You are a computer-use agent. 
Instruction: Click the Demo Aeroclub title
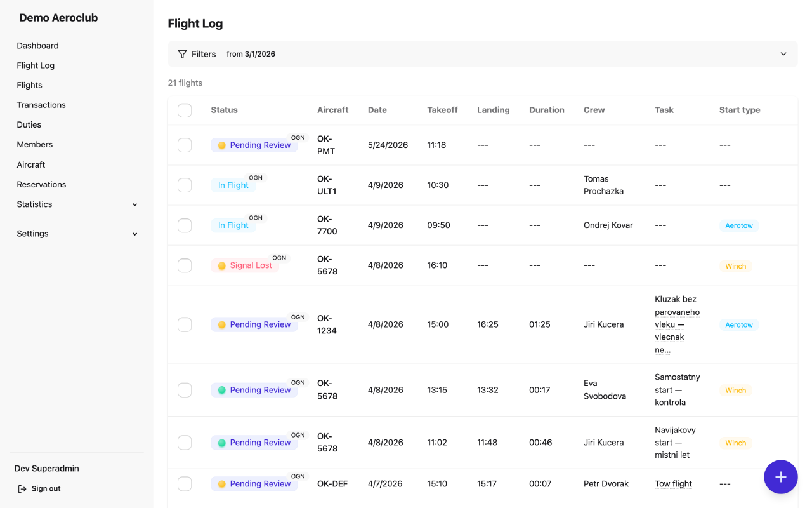point(58,18)
